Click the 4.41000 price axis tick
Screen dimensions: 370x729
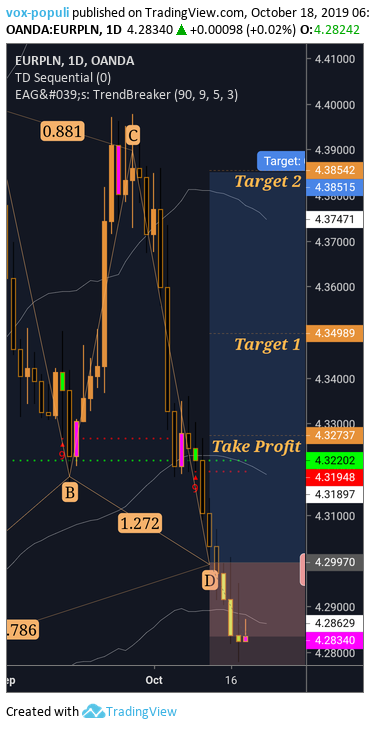click(x=335, y=59)
